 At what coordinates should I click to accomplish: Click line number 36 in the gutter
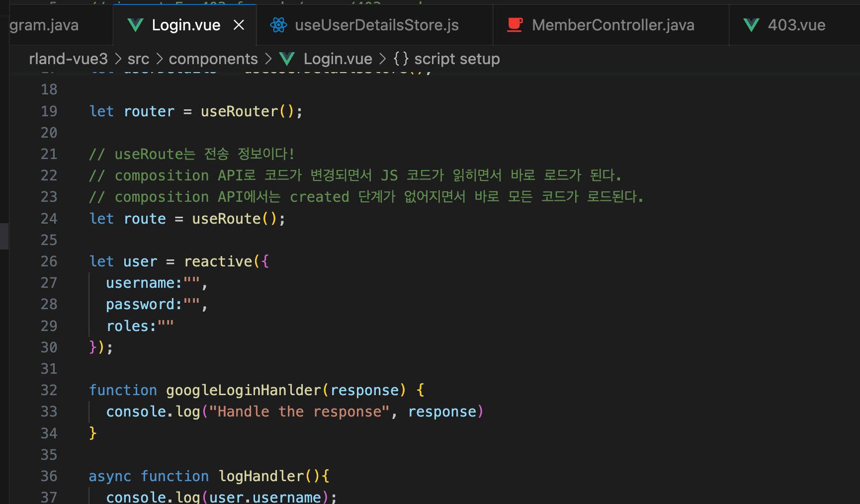tap(49, 476)
